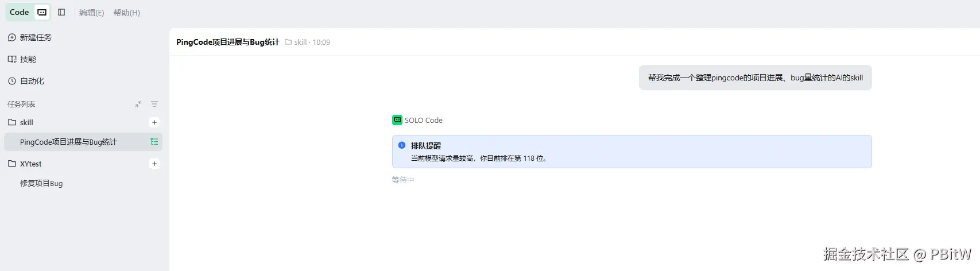This screenshot has height=271, width=980.
Task: Click the 10:09 timestamp in header
Action: click(x=321, y=42)
